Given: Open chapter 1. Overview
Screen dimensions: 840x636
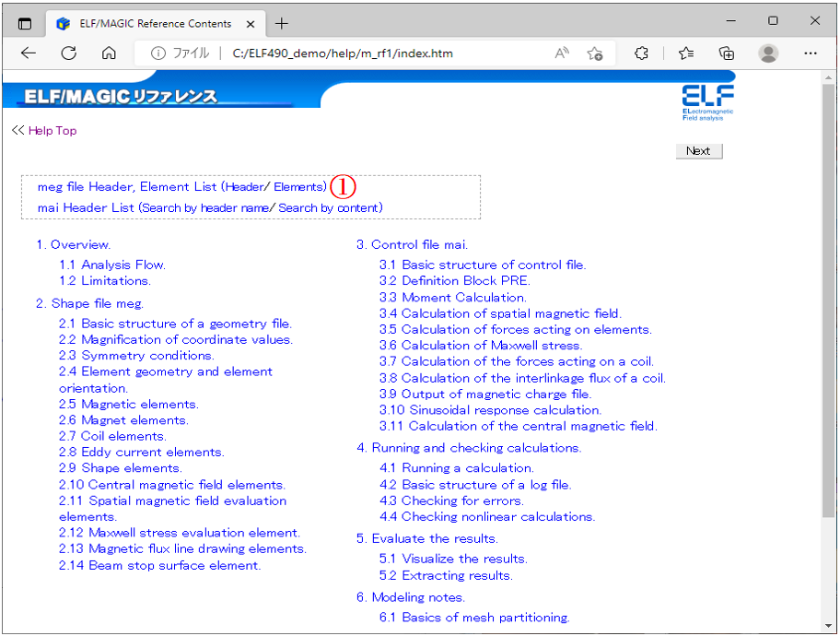Looking at the screenshot, I should tap(74, 244).
